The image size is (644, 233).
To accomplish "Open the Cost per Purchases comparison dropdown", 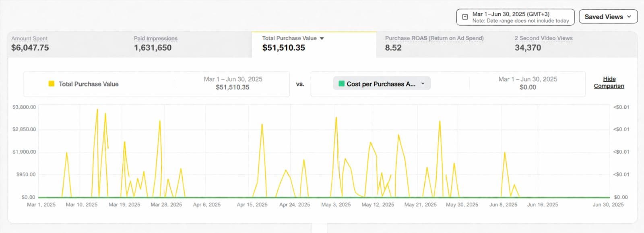I will click(381, 84).
